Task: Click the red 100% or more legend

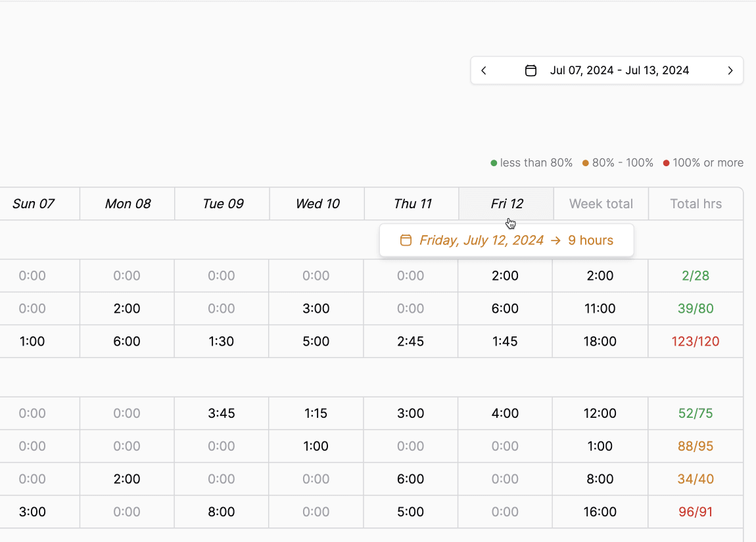Action: pyautogui.click(x=703, y=163)
